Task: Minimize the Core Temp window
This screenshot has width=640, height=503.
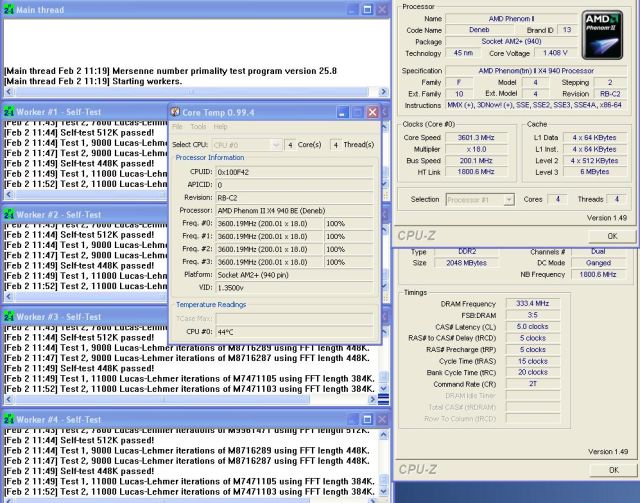Action: point(342,112)
